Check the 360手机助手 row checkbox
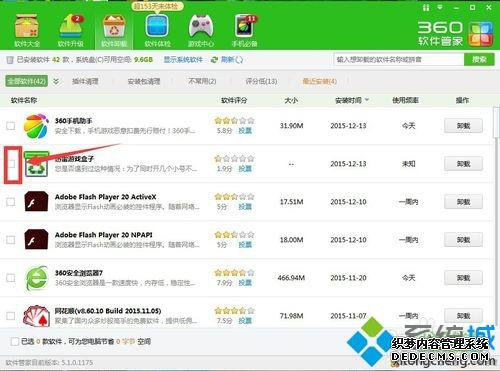The image size is (500, 371). point(11,126)
